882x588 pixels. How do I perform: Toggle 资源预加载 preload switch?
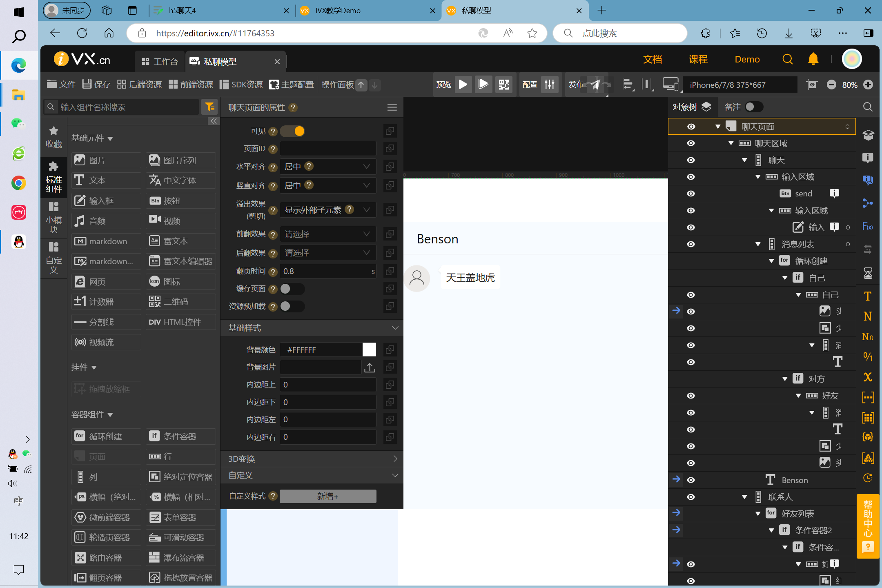point(293,306)
